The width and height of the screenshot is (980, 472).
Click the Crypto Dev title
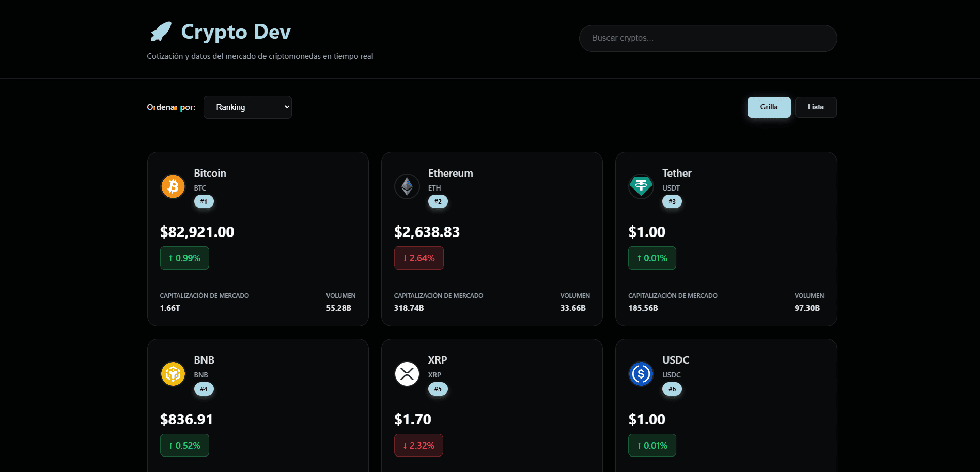236,32
